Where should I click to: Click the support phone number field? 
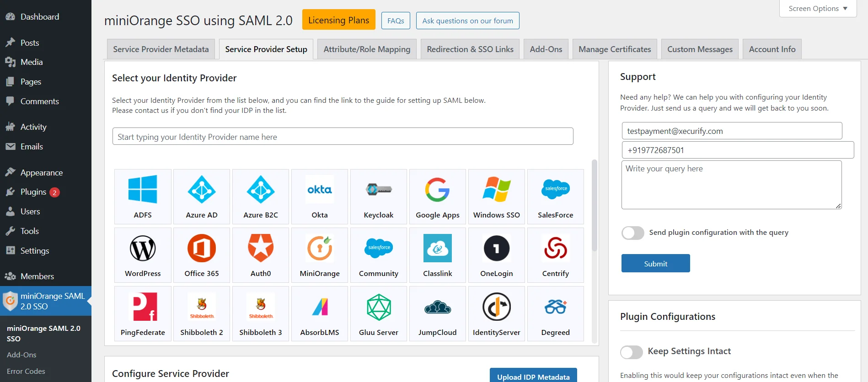pyautogui.click(x=738, y=150)
